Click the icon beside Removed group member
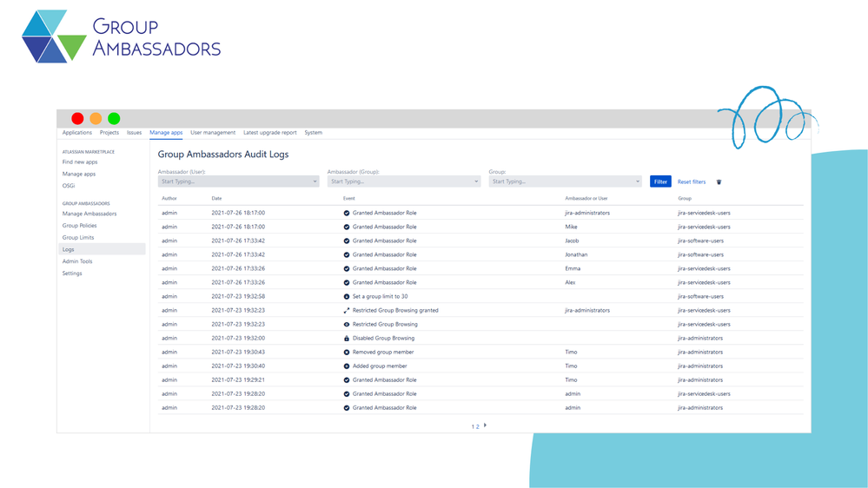 347,352
